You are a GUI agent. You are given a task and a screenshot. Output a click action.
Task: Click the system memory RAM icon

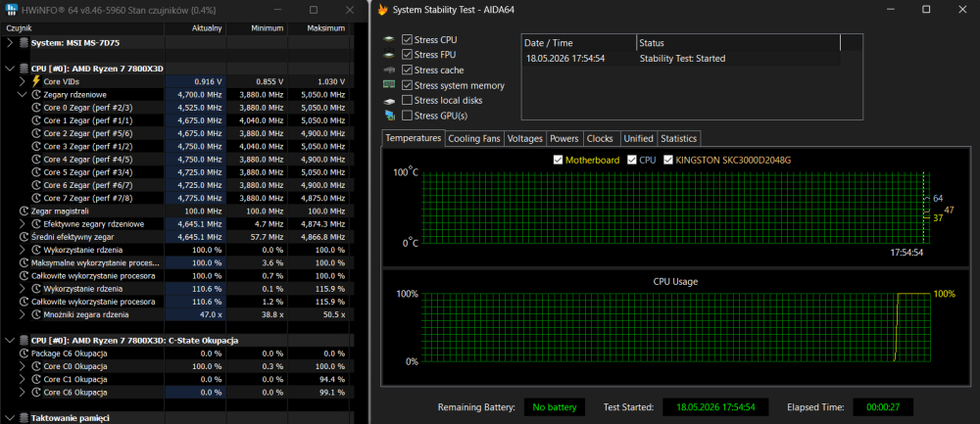point(389,85)
